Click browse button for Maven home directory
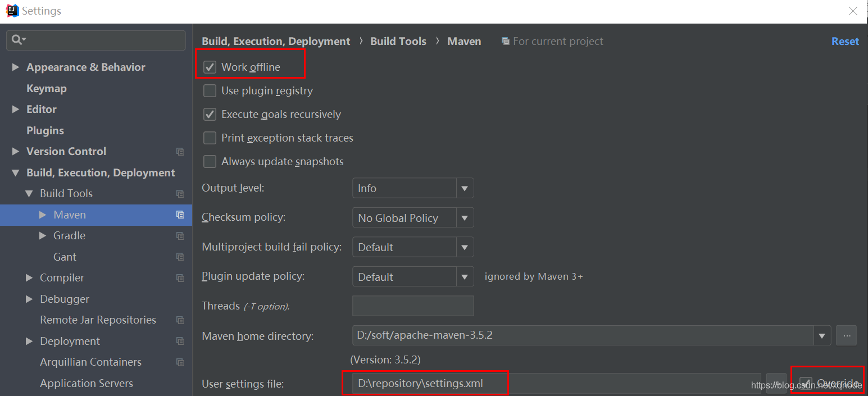The image size is (868, 396). click(846, 336)
